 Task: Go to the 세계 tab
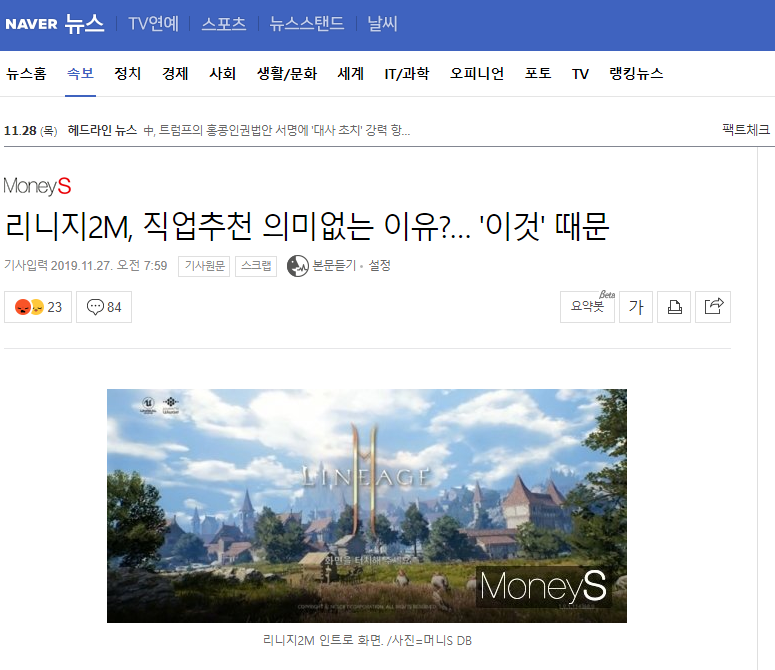pyautogui.click(x=350, y=74)
